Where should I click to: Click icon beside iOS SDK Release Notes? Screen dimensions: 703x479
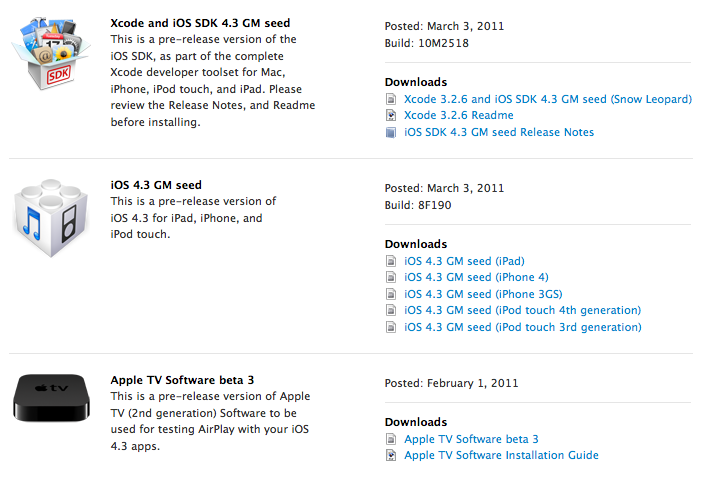point(391,133)
